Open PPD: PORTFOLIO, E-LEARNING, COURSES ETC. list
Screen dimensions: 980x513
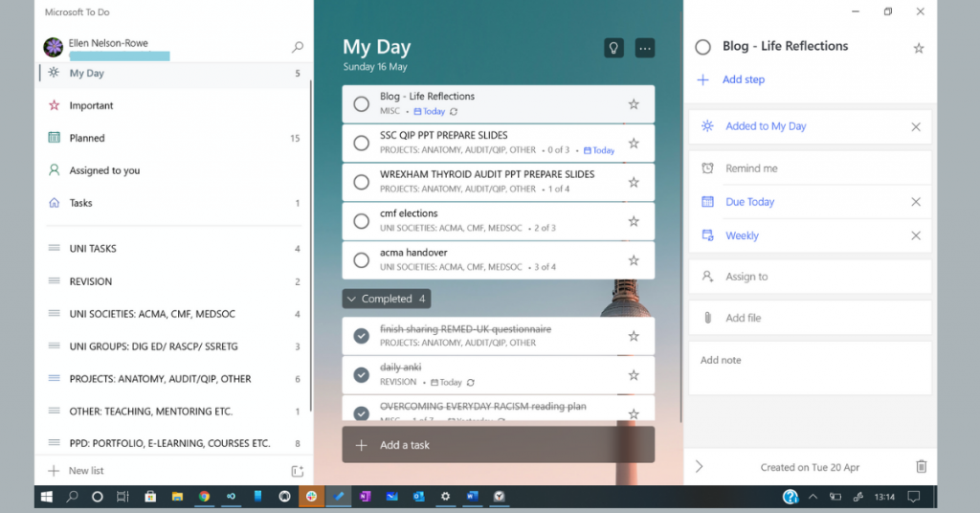click(x=174, y=444)
